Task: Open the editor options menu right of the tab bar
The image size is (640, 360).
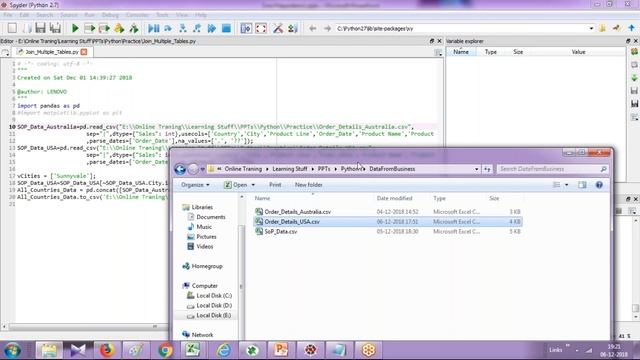Action: [438, 52]
